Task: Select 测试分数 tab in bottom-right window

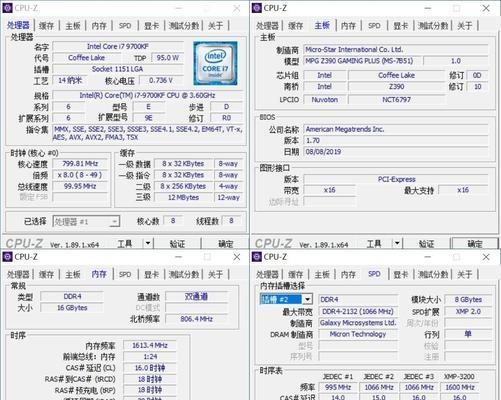Action: 433,274
